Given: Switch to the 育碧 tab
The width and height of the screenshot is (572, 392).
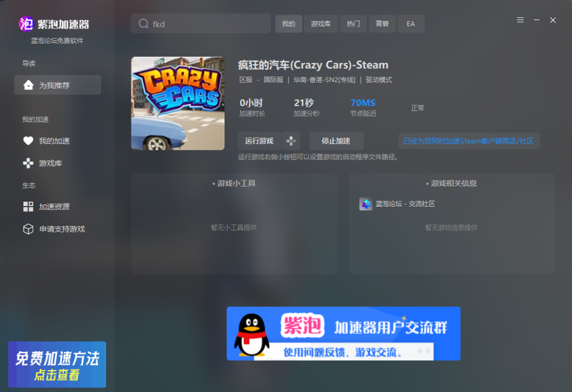Looking at the screenshot, I should tap(382, 23).
